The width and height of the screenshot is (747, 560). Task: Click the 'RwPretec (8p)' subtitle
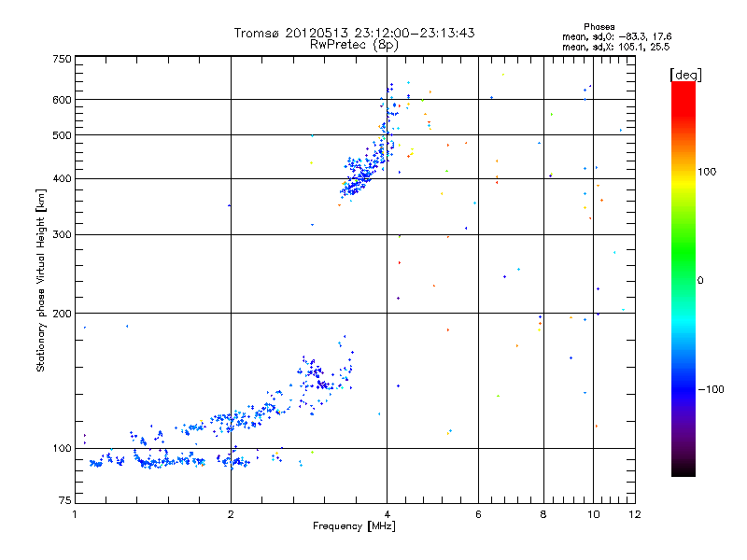(354, 45)
